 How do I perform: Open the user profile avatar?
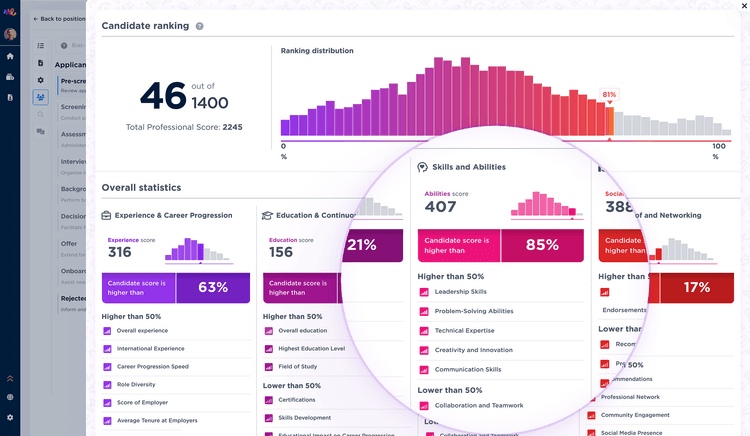click(x=10, y=35)
